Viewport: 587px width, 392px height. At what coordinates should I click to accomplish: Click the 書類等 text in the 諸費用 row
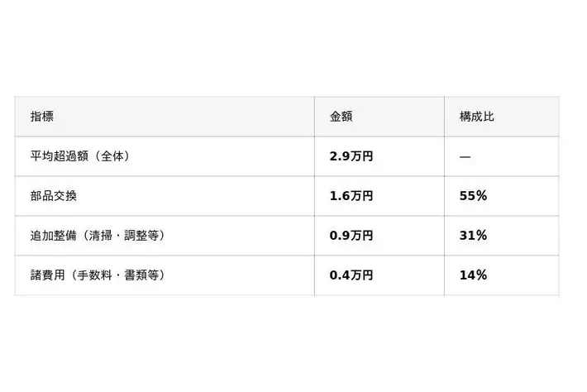pos(141,275)
